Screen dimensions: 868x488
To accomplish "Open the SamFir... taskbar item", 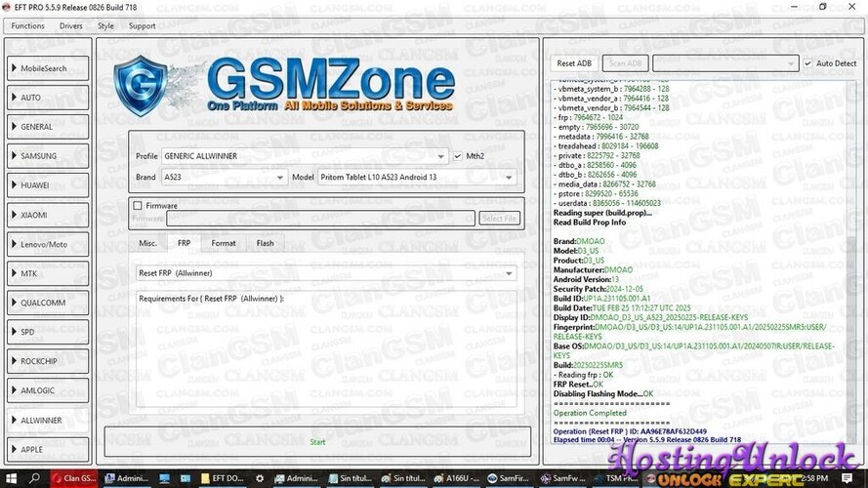I will [x=508, y=478].
